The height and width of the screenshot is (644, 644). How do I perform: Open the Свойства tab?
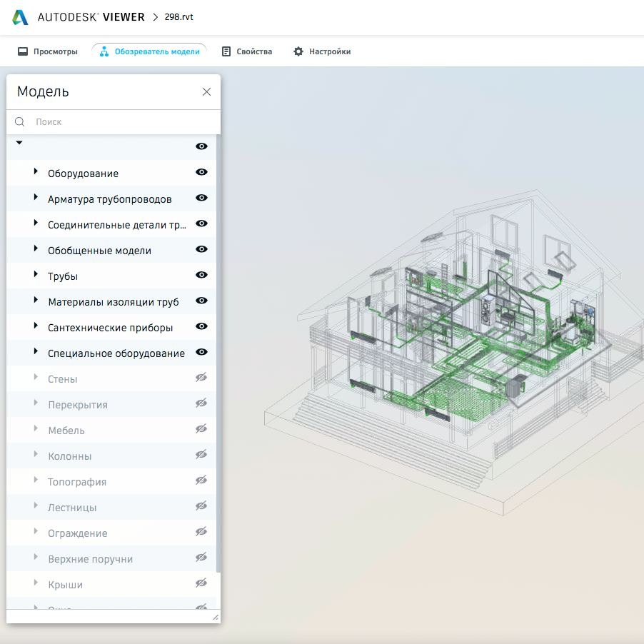(x=247, y=51)
